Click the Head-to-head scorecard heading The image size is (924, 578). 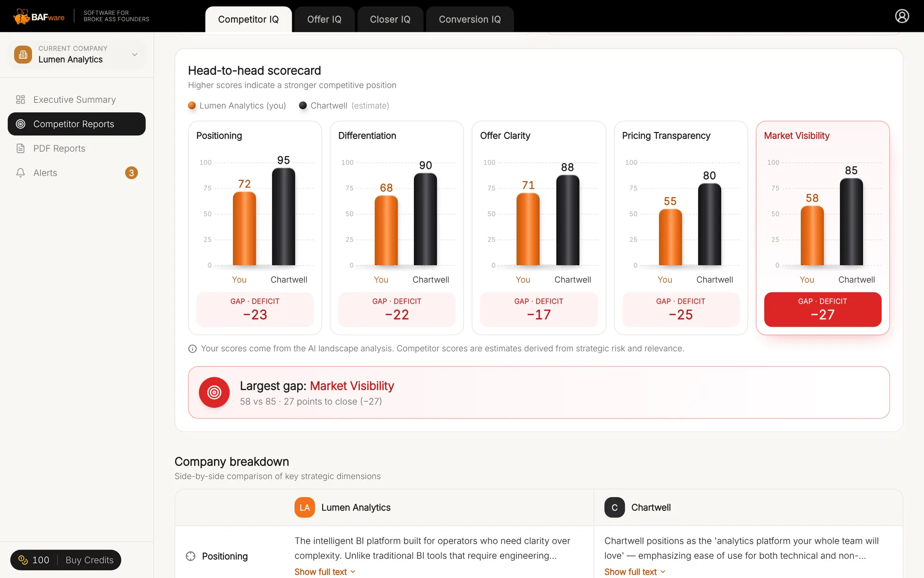(x=254, y=70)
